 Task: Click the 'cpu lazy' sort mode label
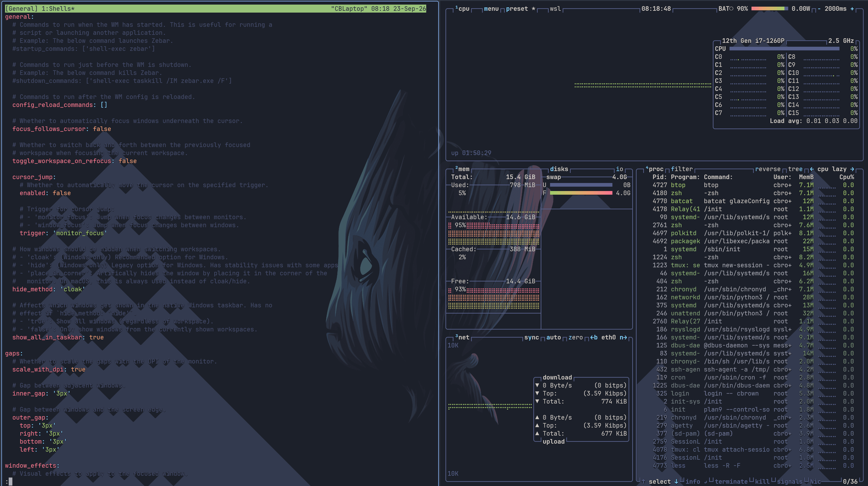point(832,169)
